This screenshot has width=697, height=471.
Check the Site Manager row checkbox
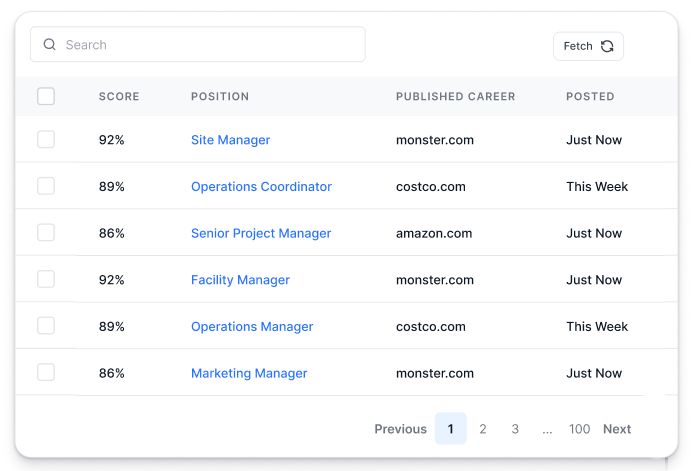point(46,140)
